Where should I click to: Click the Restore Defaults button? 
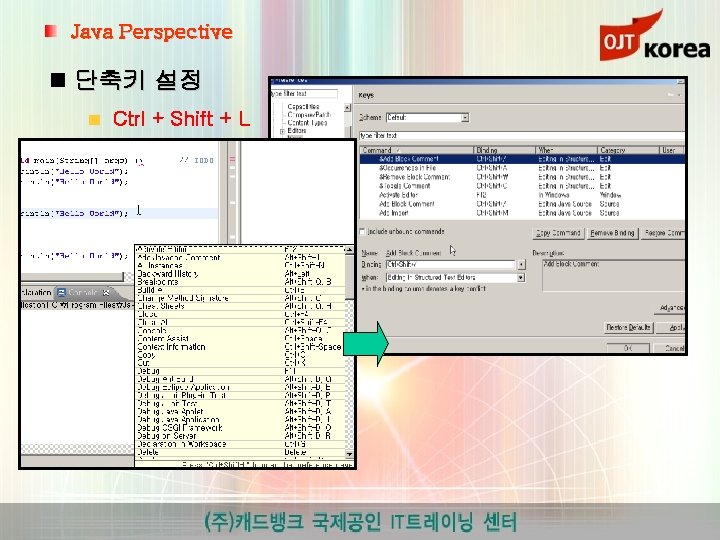tap(628, 327)
